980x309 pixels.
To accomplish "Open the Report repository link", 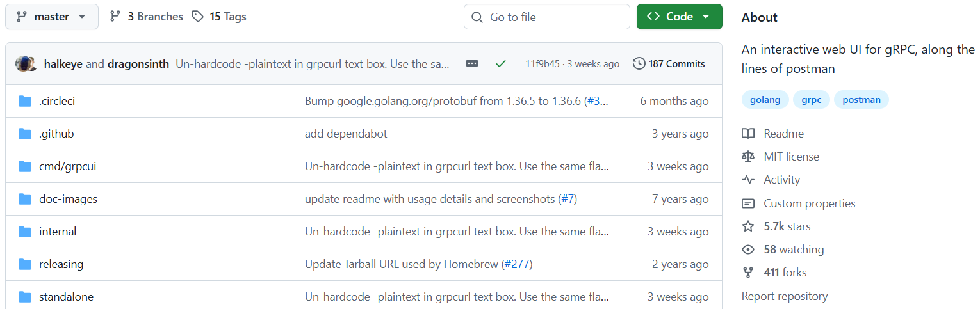I will click(x=784, y=296).
